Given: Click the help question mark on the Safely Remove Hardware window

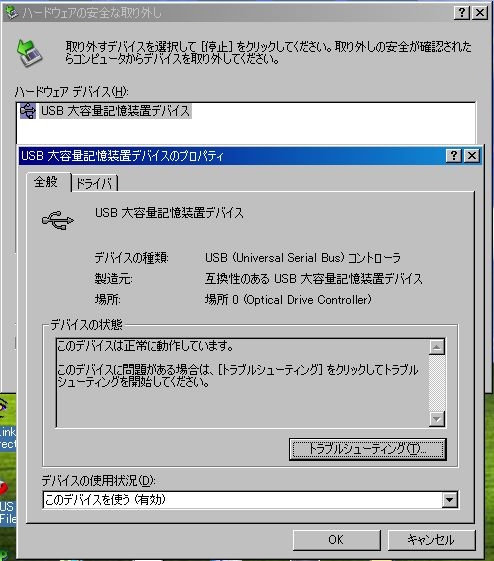Looking at the screenshot, I should point(461,13).
